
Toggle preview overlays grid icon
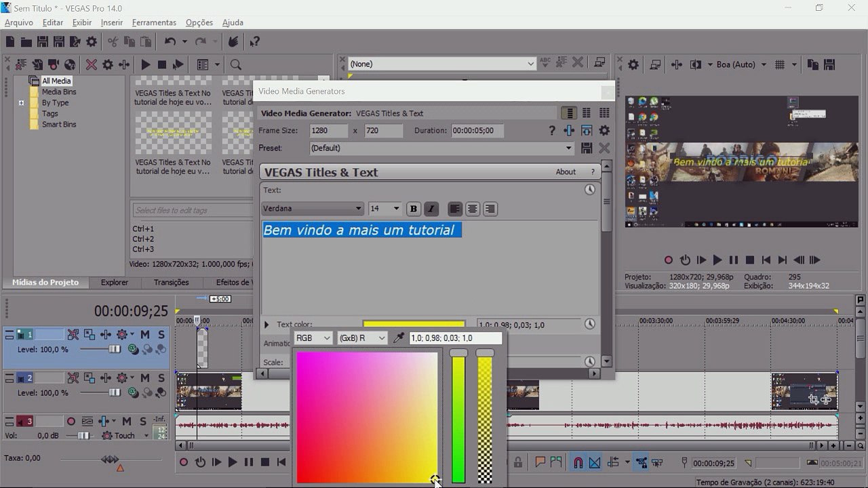click(x=780, y=65)
